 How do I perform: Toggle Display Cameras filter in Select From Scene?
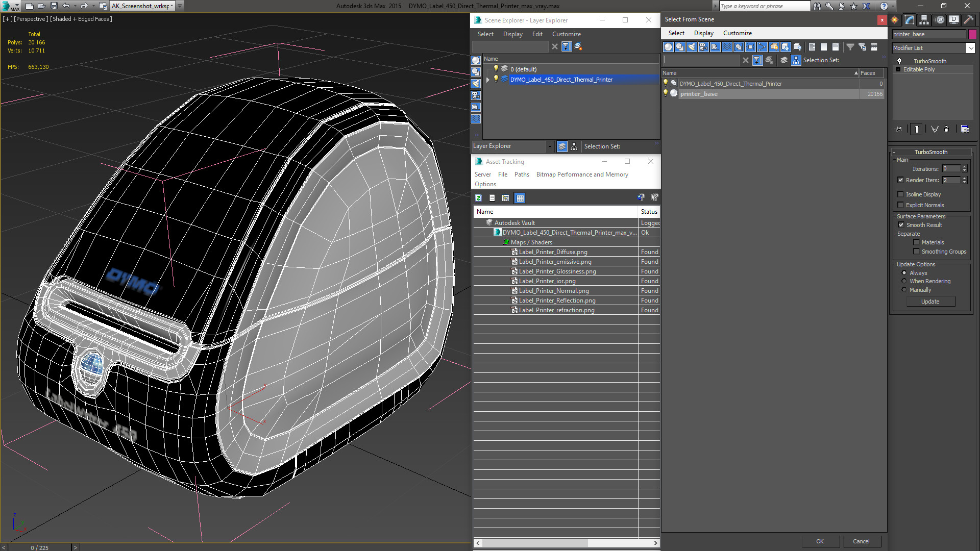click(x=703, y=47)
